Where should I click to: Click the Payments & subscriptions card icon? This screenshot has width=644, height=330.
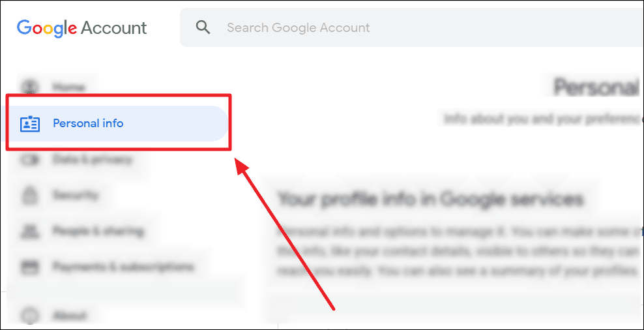(30, 267)
